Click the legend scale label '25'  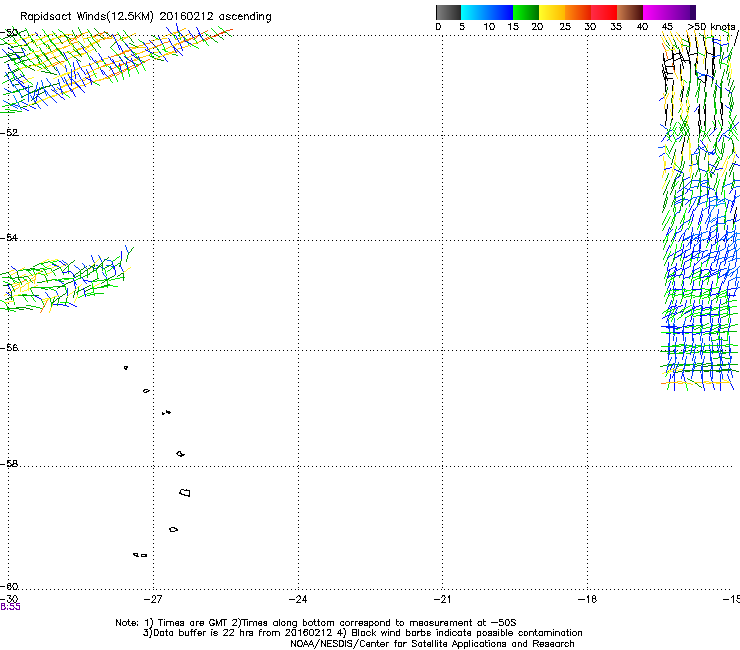pyautogui.click(x=565, y=27)
